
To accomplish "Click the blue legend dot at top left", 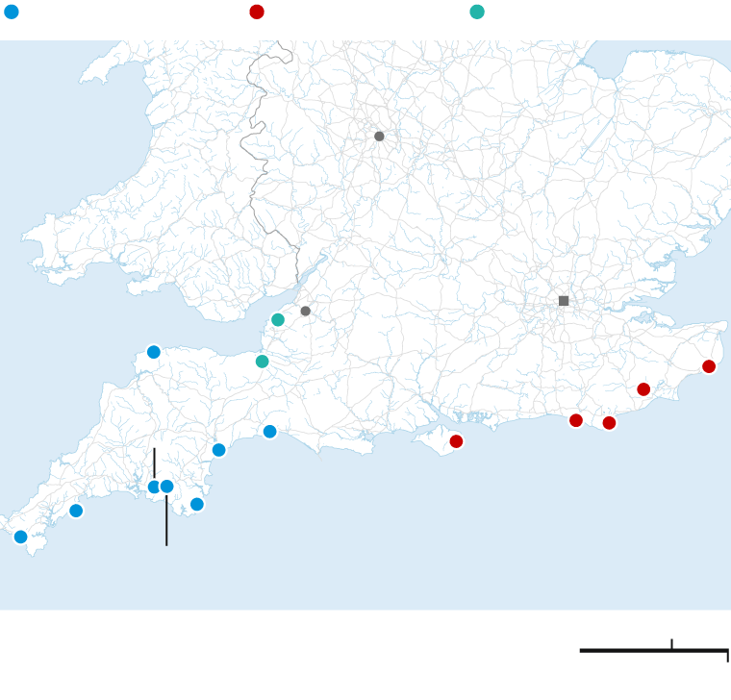I will [12, 12].
